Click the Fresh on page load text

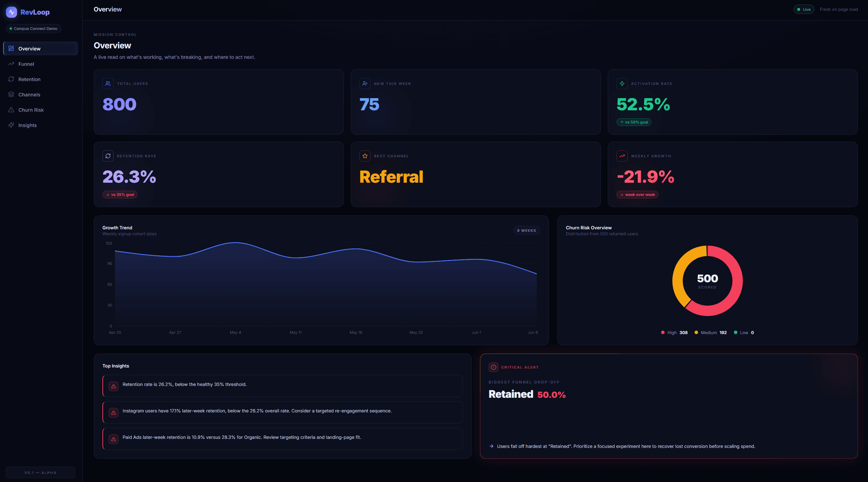839,9
